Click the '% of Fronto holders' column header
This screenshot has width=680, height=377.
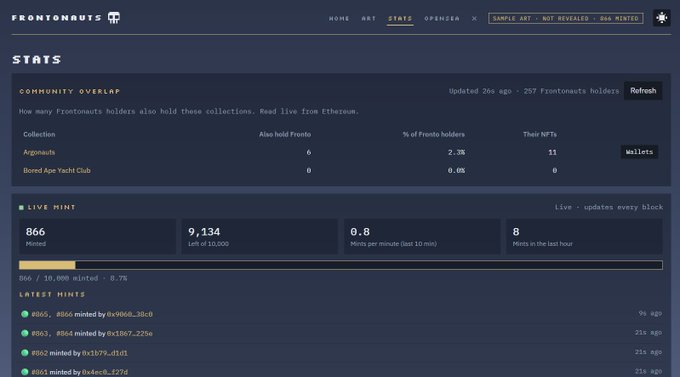point(433,134)
